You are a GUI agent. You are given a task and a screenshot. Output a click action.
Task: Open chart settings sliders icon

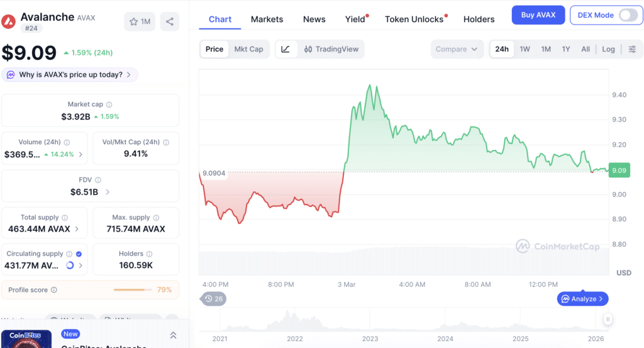click(632, 49)
